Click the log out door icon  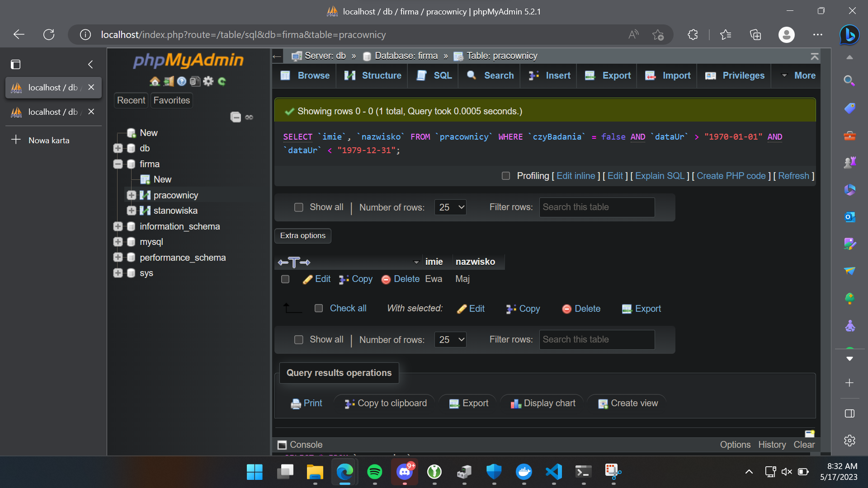[169, 81]
